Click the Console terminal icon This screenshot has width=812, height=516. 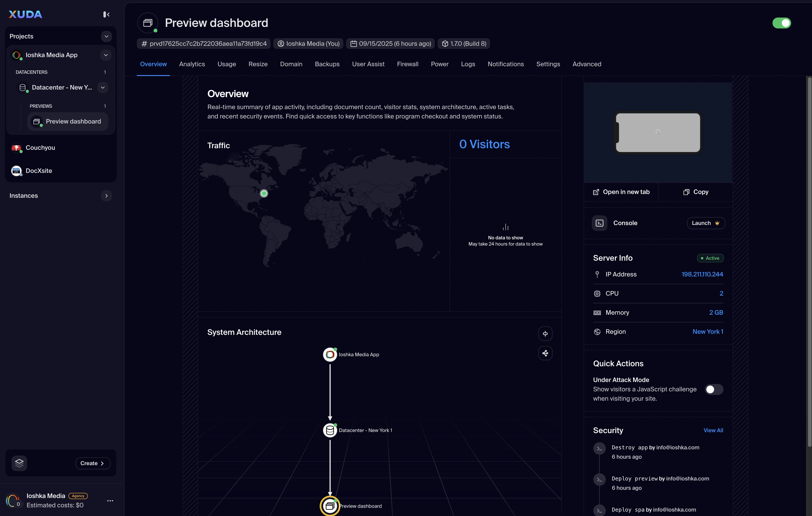tap(599, 223)
